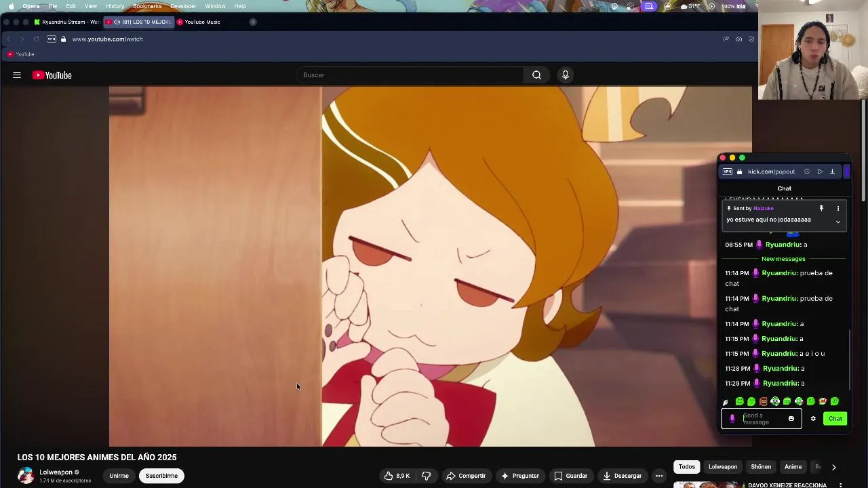Focus the Send a message field

coord(762,419)
